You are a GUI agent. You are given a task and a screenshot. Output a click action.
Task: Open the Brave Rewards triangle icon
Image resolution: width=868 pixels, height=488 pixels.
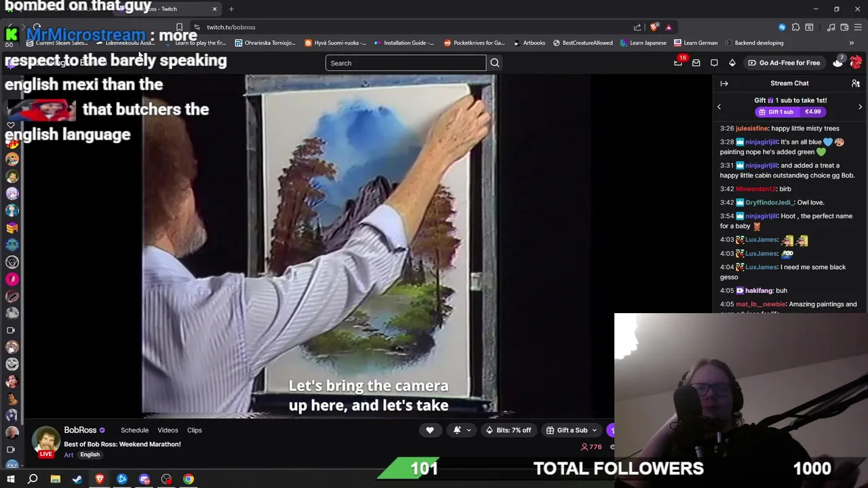pyautogui.click(x=669, y=27)
